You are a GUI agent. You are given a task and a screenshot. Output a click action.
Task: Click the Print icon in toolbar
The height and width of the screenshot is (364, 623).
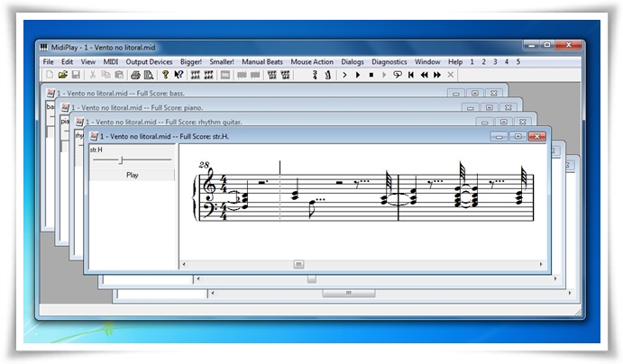click(135, 75)
